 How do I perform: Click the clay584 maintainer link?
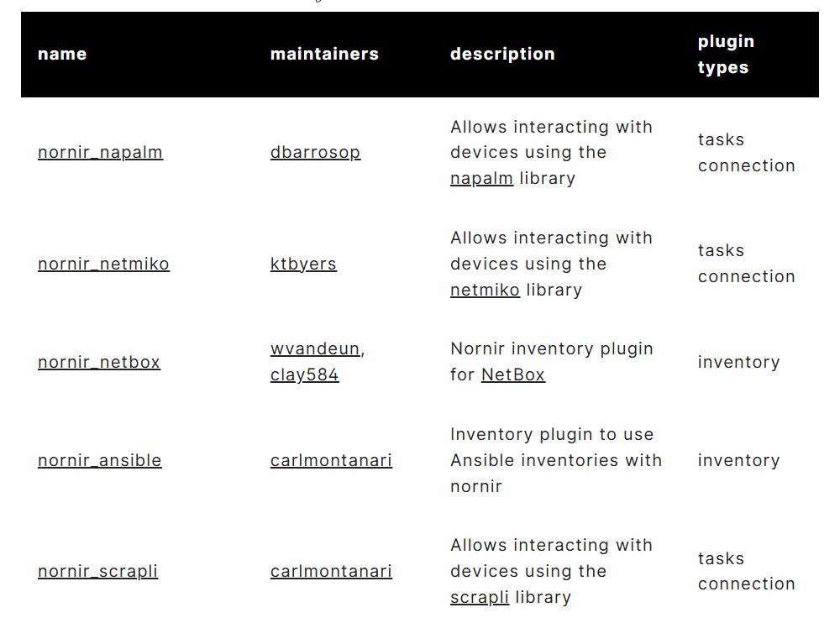(x=304, y=374)
